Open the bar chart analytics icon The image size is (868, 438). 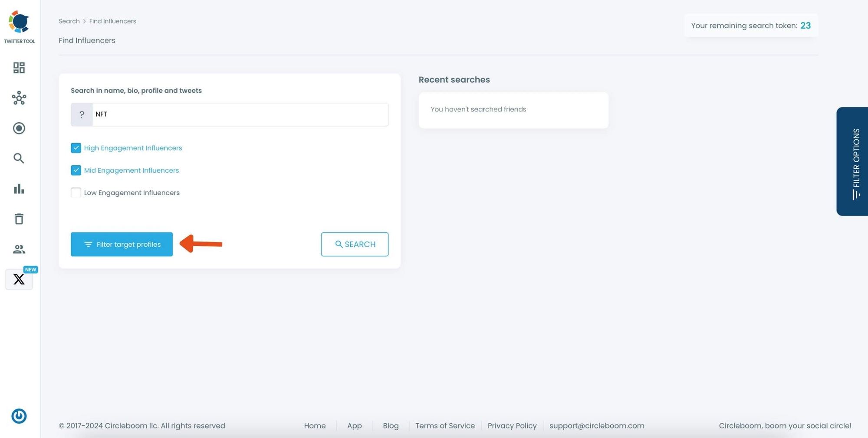[19, 189]
